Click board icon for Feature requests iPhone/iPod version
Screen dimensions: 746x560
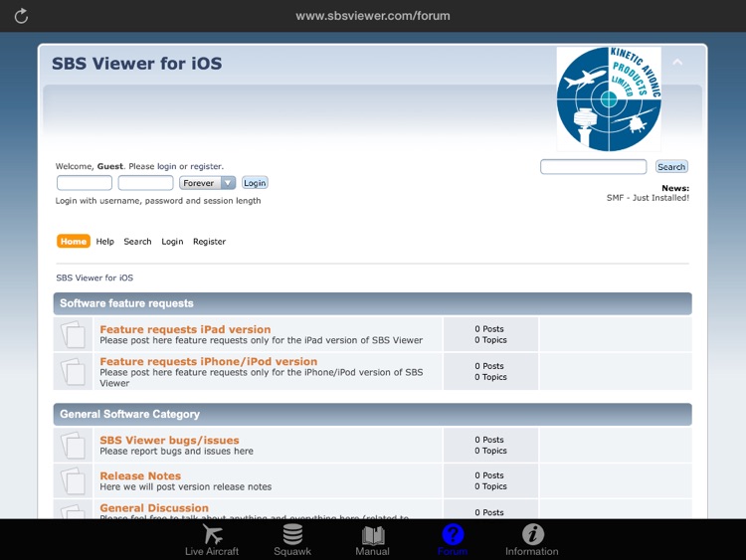[74, 371]
